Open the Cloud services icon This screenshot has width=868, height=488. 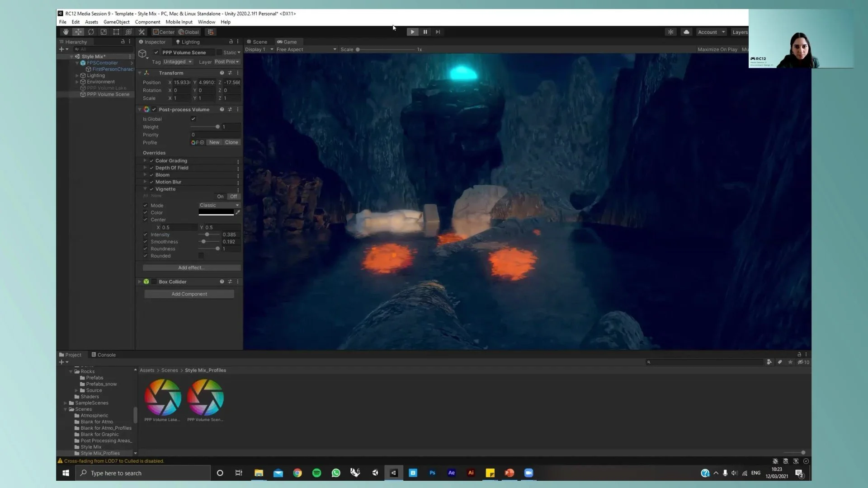click(x=686, y=32)
